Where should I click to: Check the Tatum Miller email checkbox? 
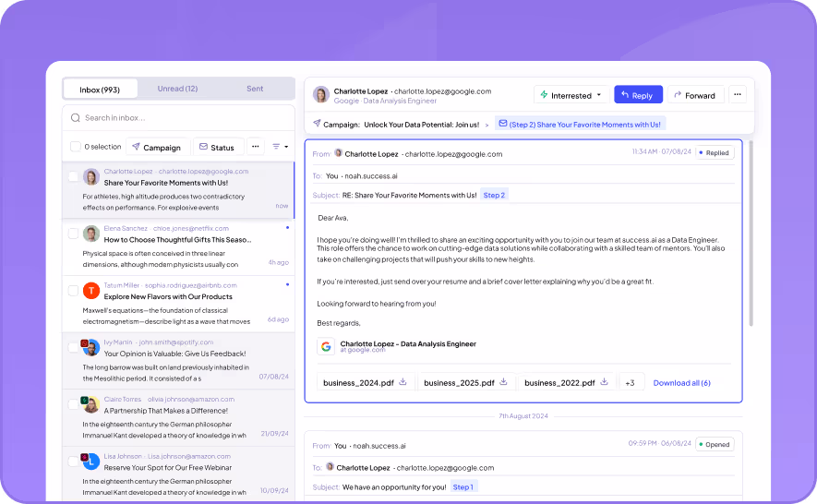74,291
